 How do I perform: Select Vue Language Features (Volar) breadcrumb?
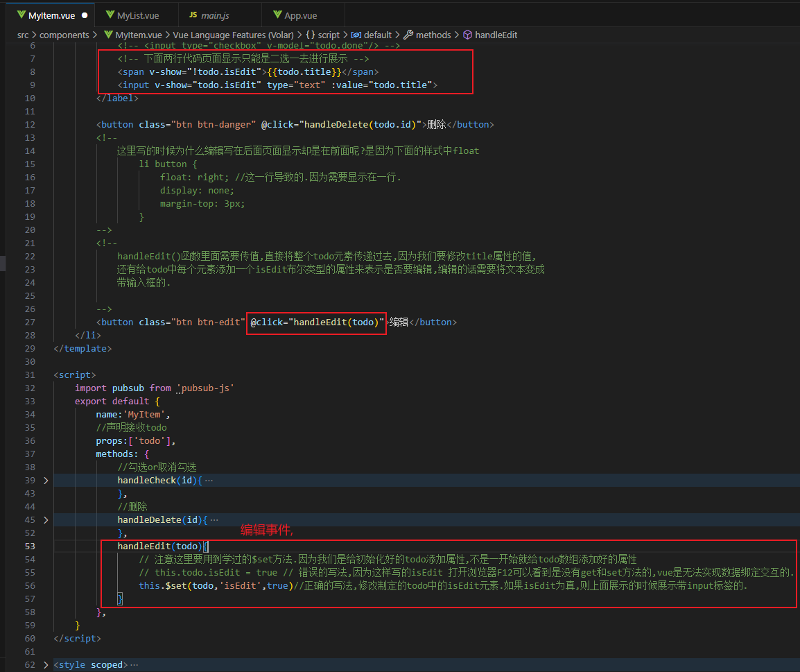coord(233,35)
